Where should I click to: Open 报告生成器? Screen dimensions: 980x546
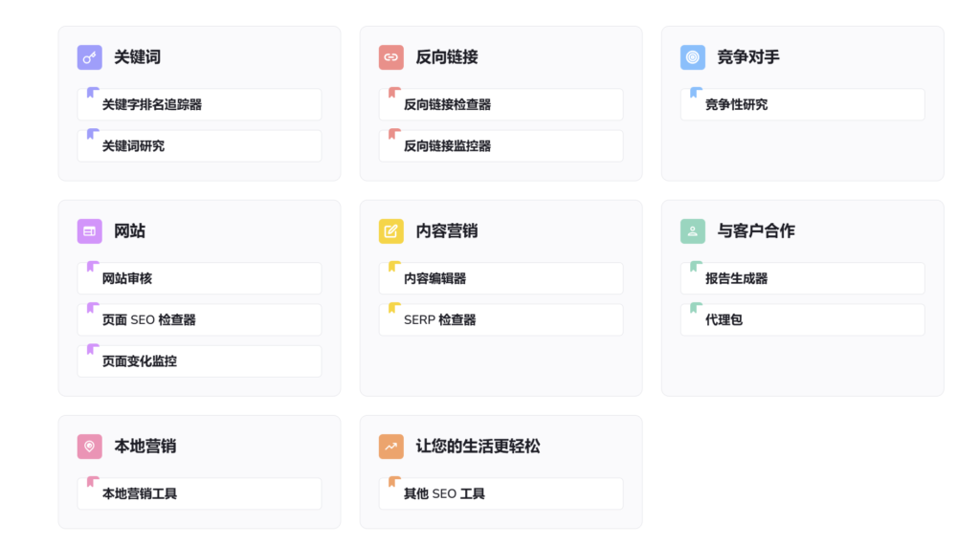pos(803,278)
